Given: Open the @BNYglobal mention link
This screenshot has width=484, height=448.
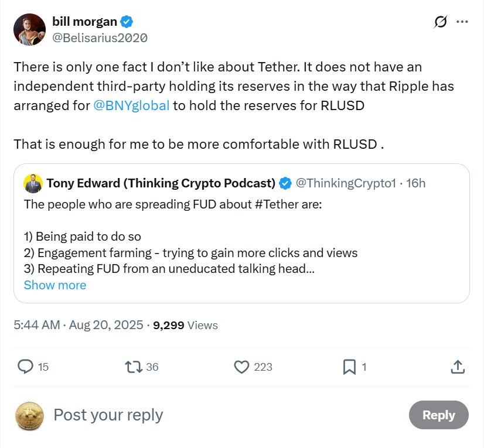Looking at the screenshot, I should coord(131,106).
